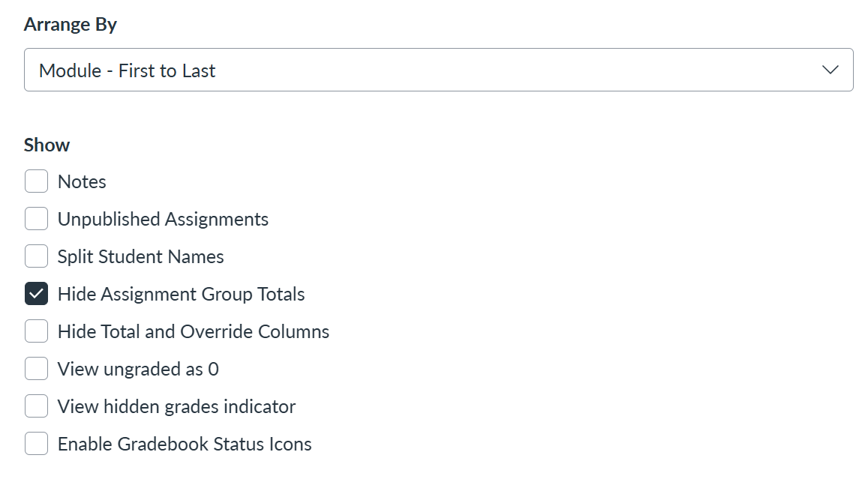Check the View hidden grades indicator box
The height and width of the screenshot is (503, 868).
(36, 406)
